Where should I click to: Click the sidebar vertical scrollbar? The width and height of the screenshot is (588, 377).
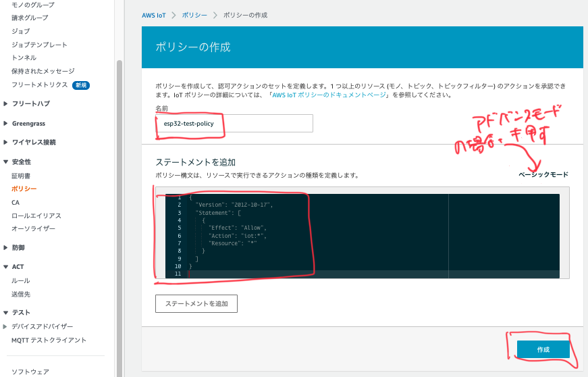click(119, 218)
